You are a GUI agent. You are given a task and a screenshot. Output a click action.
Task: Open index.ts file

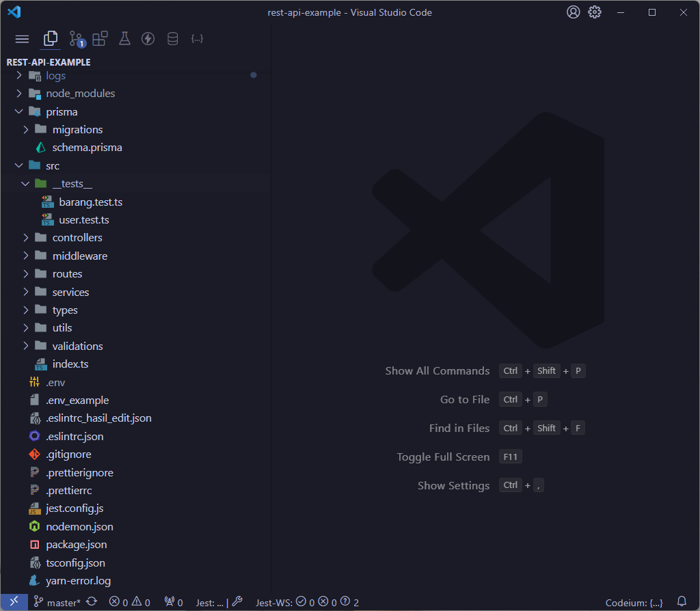[135, 364]
